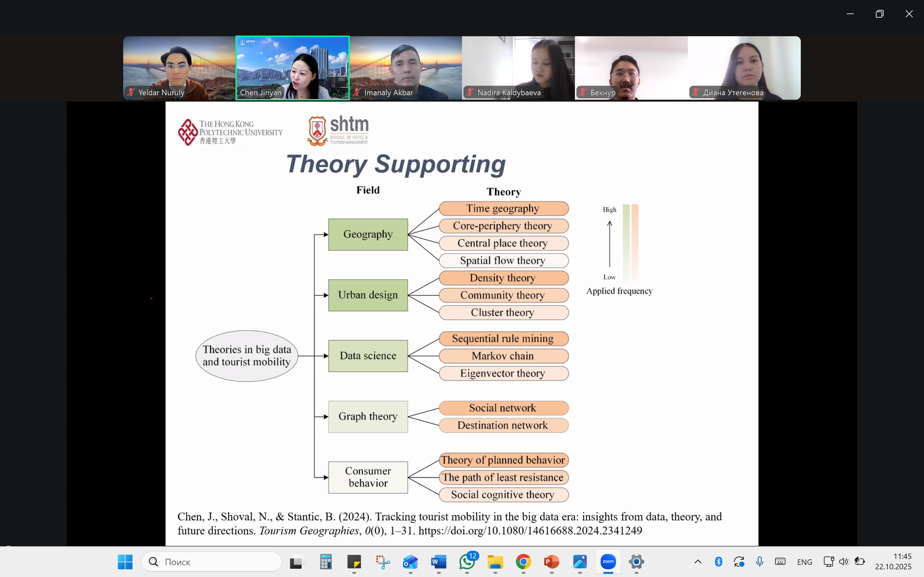Open clock and date flyout
Image resolution: width=924 pixels, height=577 pixels.
[x=894, y=561]
